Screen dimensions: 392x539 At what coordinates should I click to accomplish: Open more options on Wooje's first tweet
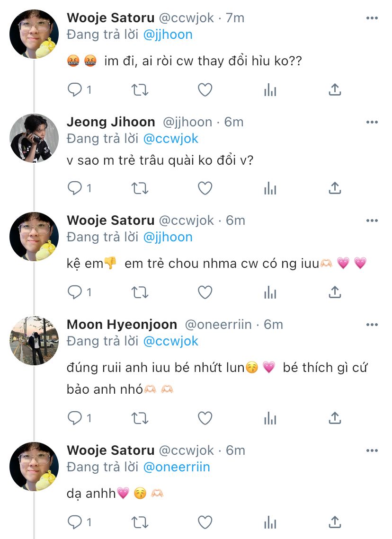click(x=372, y=18)
